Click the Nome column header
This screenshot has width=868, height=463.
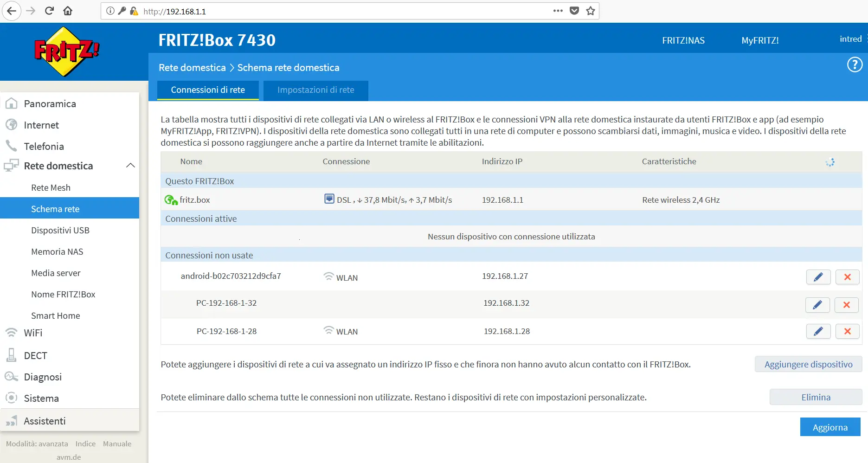[191, 161]
